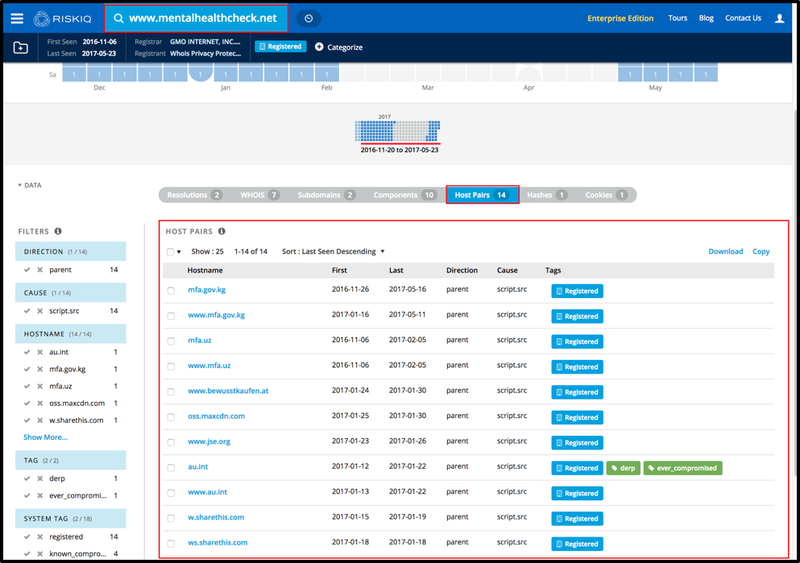Open the www.jse.org hostname link
This screenshot has width=800, height=563.
tap(209, 442)
